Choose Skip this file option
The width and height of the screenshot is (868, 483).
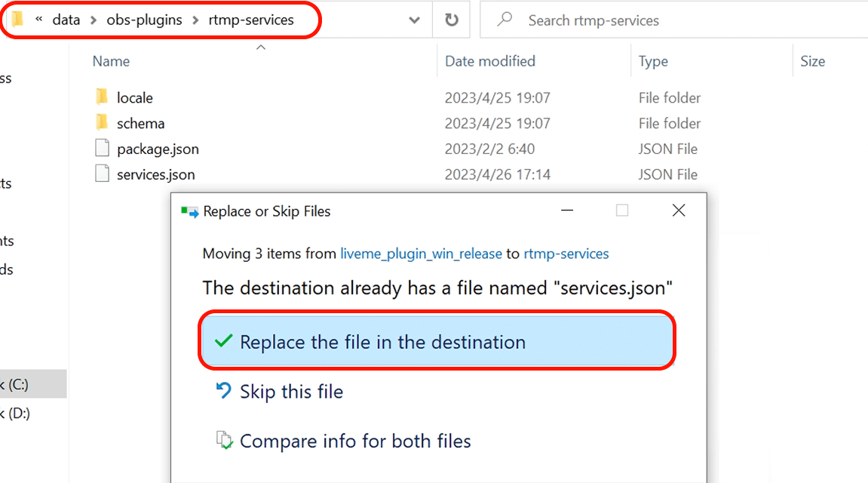coord(291,392)
